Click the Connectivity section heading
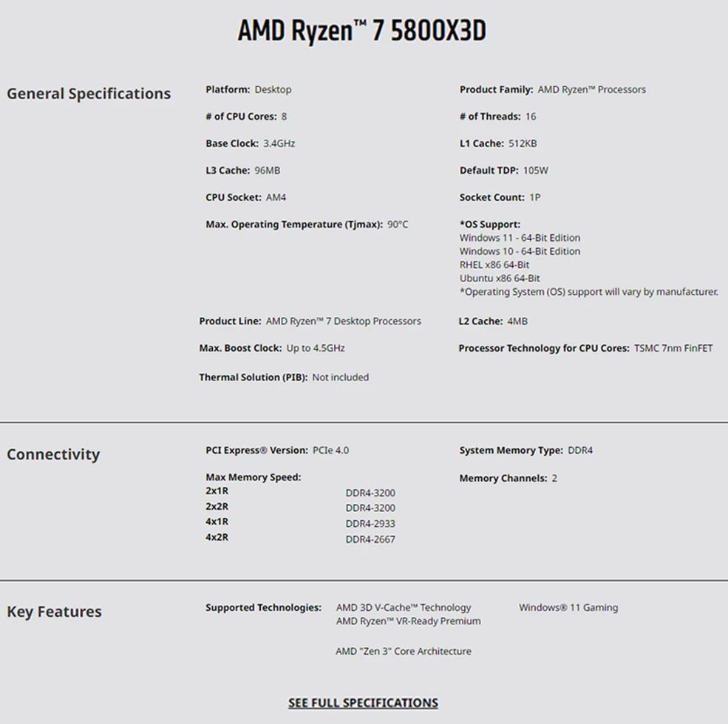Screen dimensions: 728x724 [53, 454]
